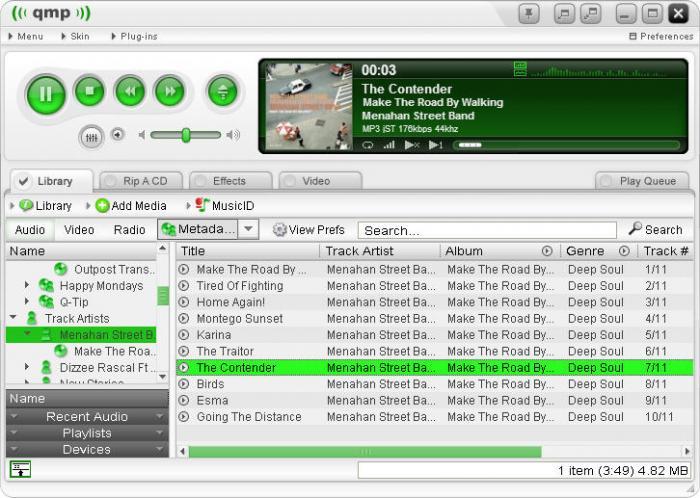This screenshot has width=700, height=498.
Task: Expand the Q-Tip tree node
Action: [x=27, y=301]
